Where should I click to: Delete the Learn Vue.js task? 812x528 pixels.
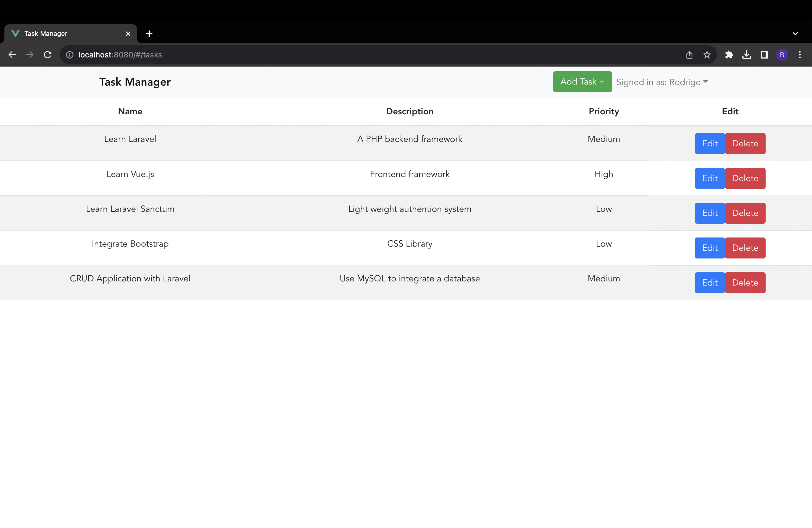point(745,178)
